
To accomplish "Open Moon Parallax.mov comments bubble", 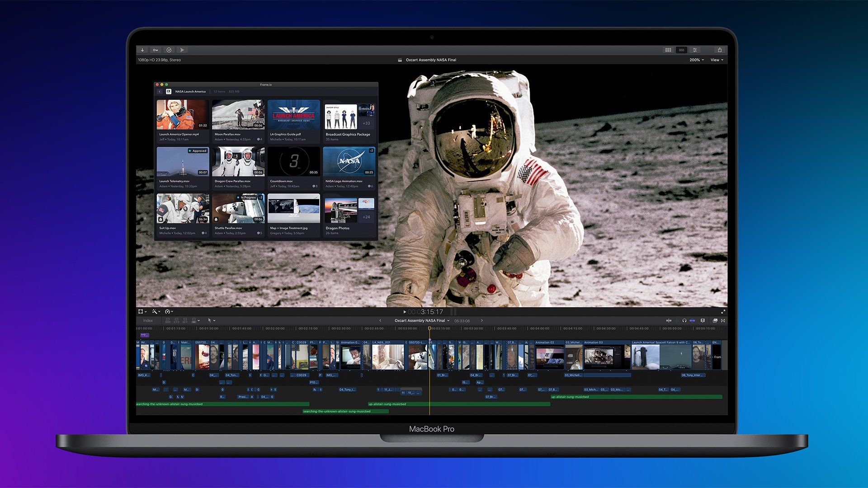I will click(259, 139).
